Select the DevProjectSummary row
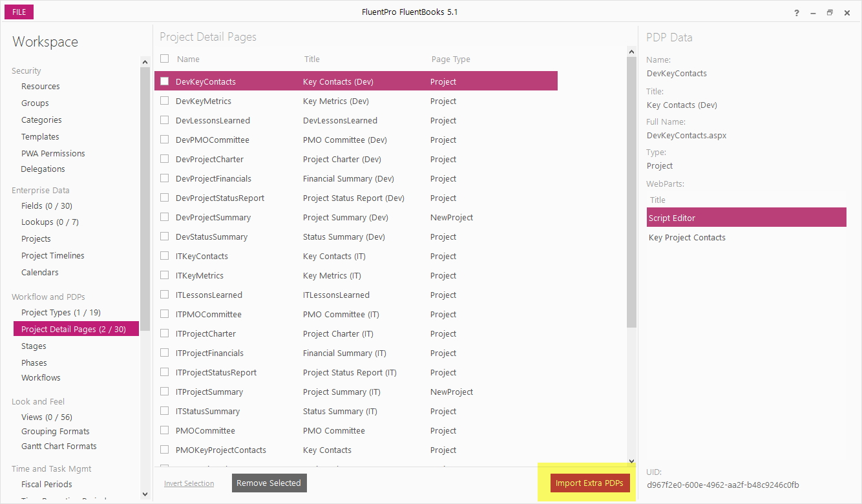 [x=355, y=217]
